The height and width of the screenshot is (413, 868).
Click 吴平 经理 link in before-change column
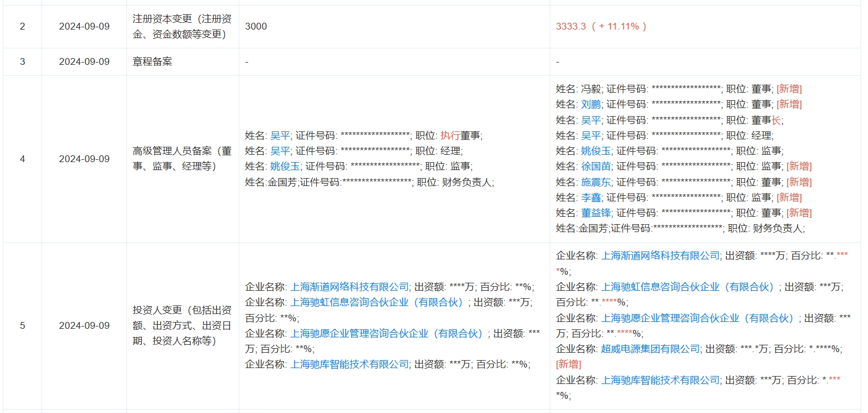280,151
